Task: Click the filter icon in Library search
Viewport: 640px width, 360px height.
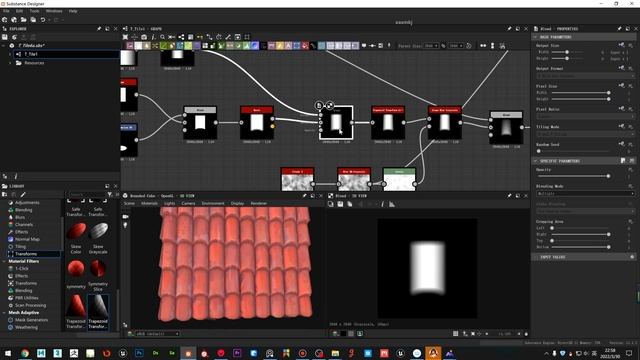Action: coord(109,194)
